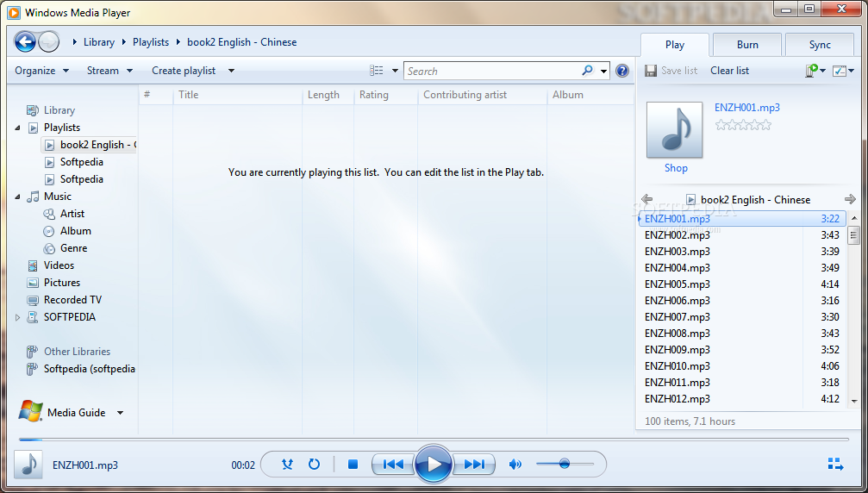Click the previous list left arrow

tap(646, 199)
